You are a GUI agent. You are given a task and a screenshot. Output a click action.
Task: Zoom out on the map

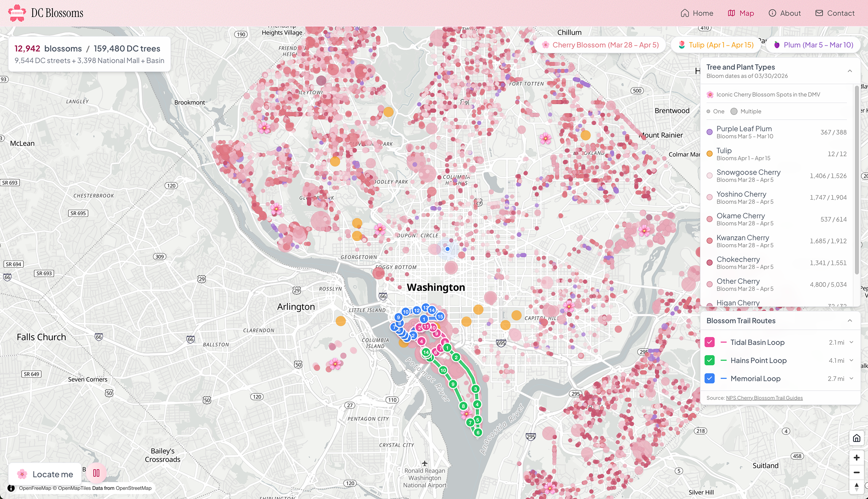pyautogui.click(x=857, y=472)
